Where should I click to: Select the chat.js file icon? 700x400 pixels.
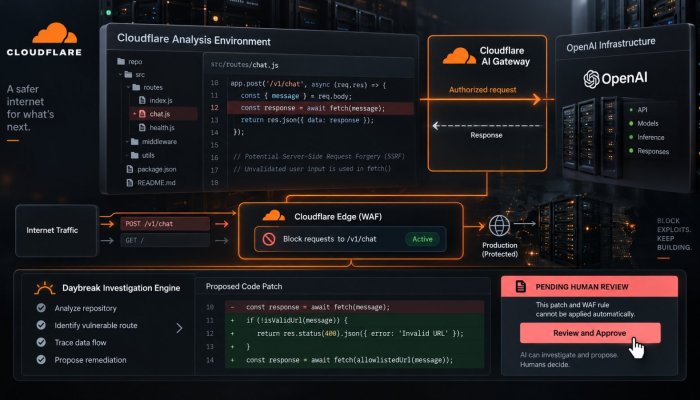pos(142,114)
